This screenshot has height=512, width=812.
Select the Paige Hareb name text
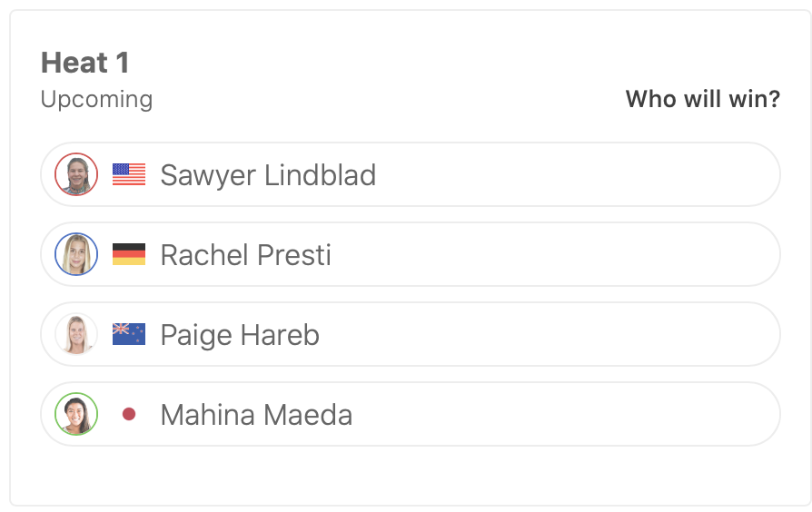240,334
